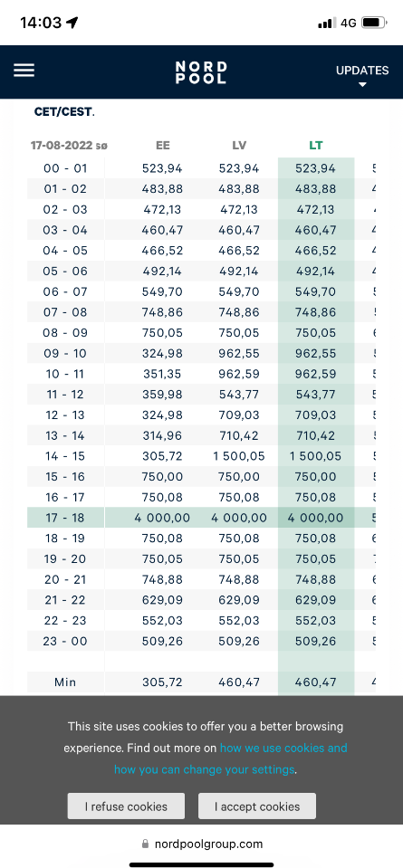This screenshot has height=868, width=403.
Task: Click I refuse cookies button
Action: pyautogui.click(x=126, y=806)
